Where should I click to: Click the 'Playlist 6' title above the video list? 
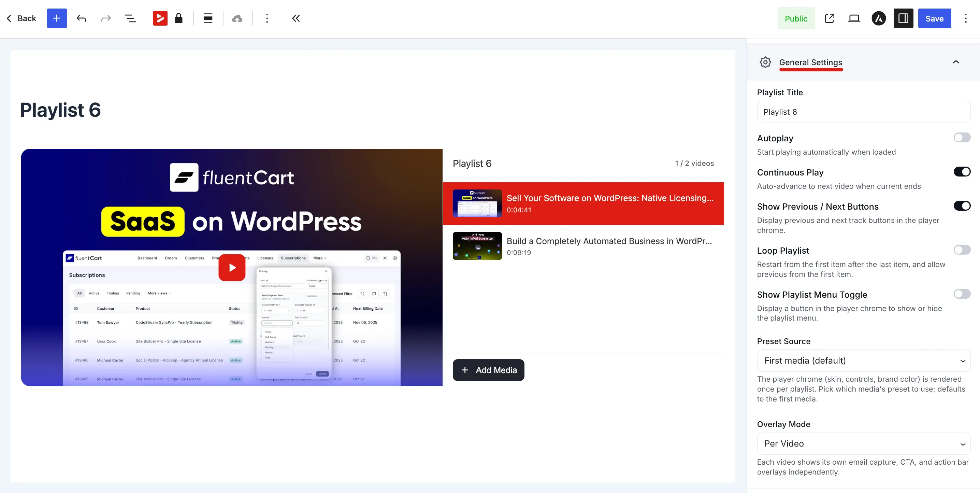click(x=472, y=163)
